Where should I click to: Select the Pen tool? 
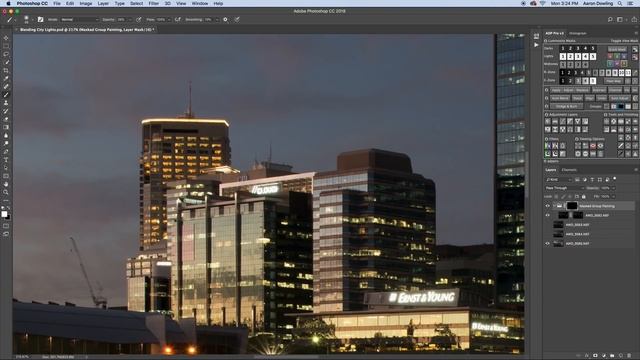tap(6, 152)
